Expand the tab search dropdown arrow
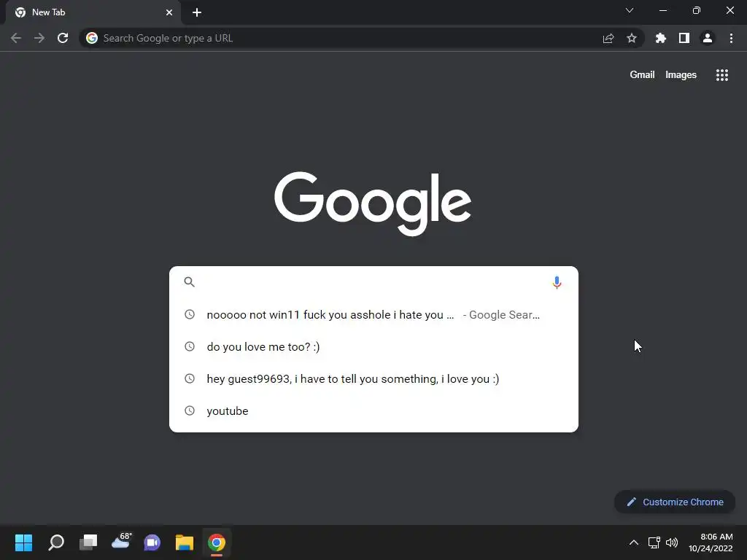 tap(630, 10)
